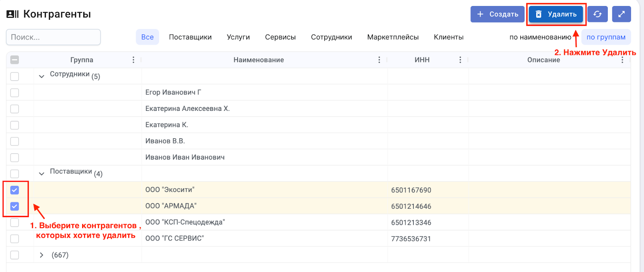Open the ИНН column three-dot menu
The image size is (644, 272).
click(460, 60)
